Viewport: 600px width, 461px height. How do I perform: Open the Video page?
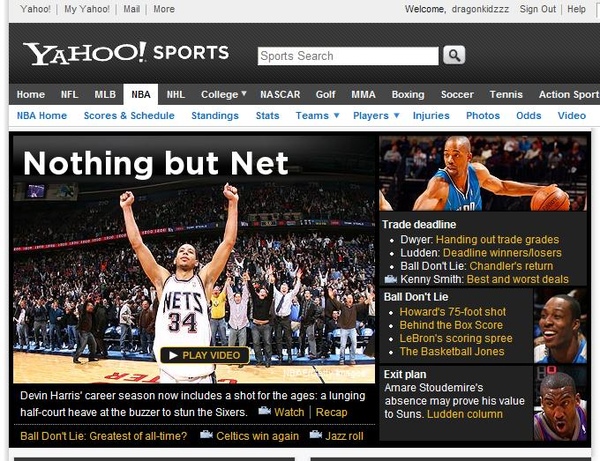click(571, 116)
